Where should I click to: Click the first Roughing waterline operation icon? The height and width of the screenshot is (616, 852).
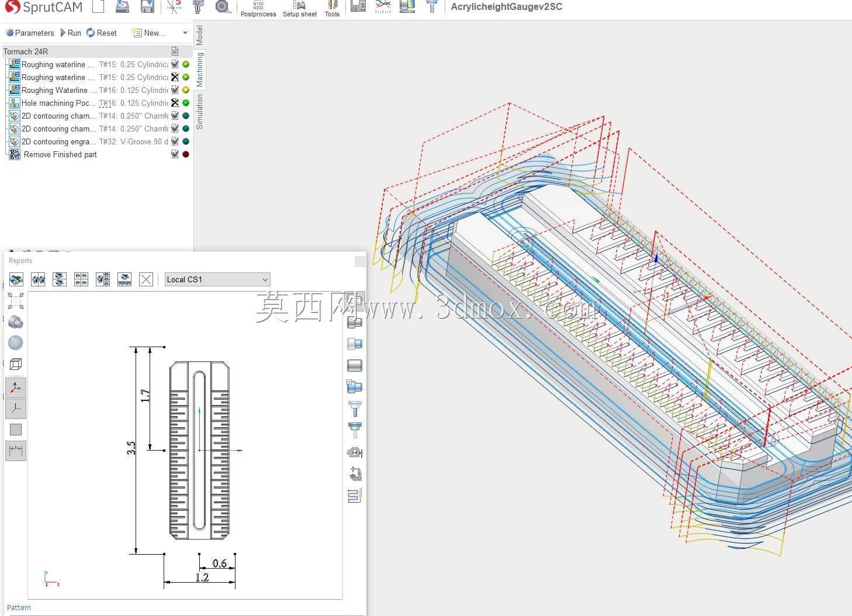click(15, 64)
